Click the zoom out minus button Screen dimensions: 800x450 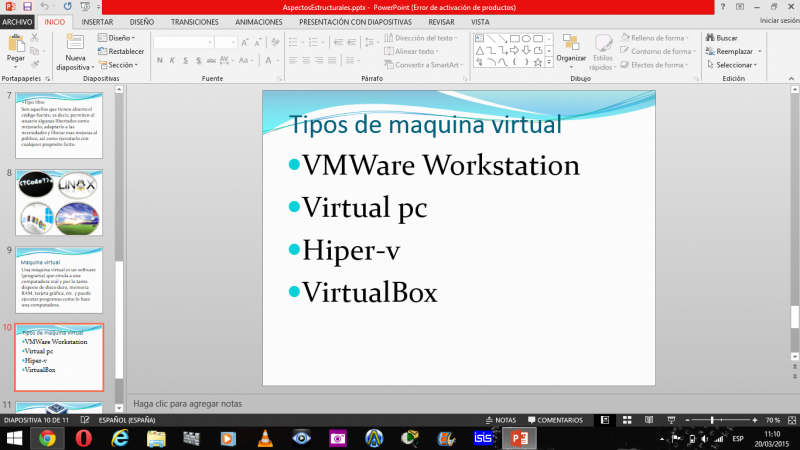coord(687,420)
